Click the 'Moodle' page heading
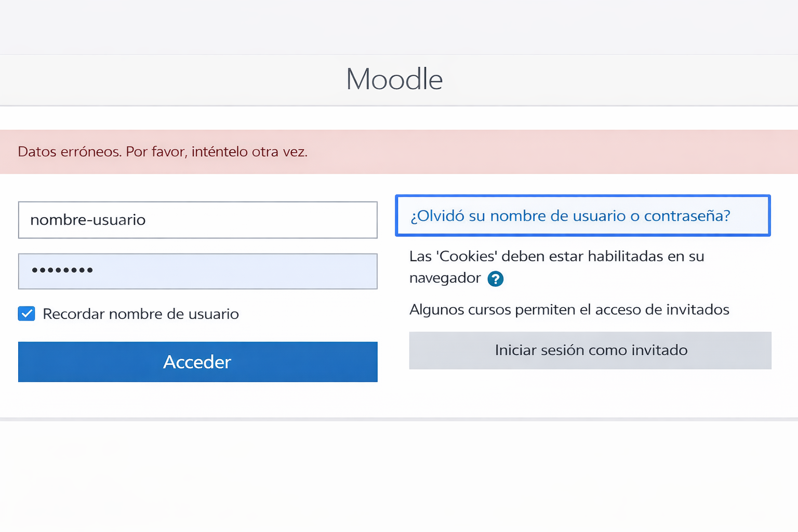Screen dimensions: 798x532 394,78
